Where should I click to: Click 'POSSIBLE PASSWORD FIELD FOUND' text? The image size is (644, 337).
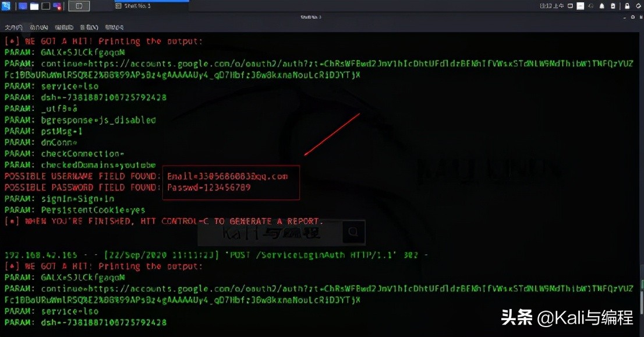pyautogui.click(x=83, y=188)
